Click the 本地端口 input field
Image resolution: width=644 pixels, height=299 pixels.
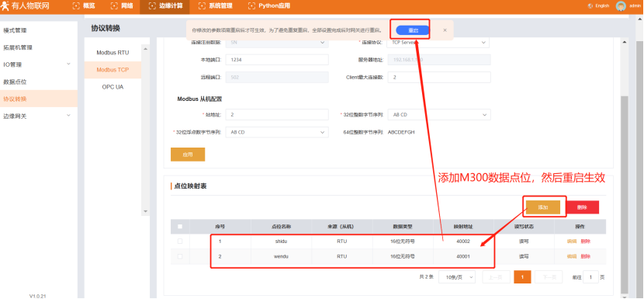click(x=277, y=60)
